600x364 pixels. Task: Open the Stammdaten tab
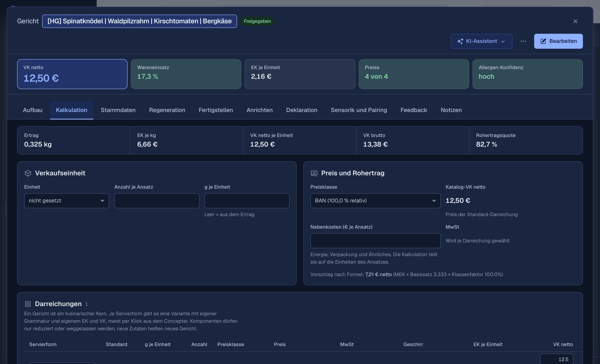tap(118, 110)
